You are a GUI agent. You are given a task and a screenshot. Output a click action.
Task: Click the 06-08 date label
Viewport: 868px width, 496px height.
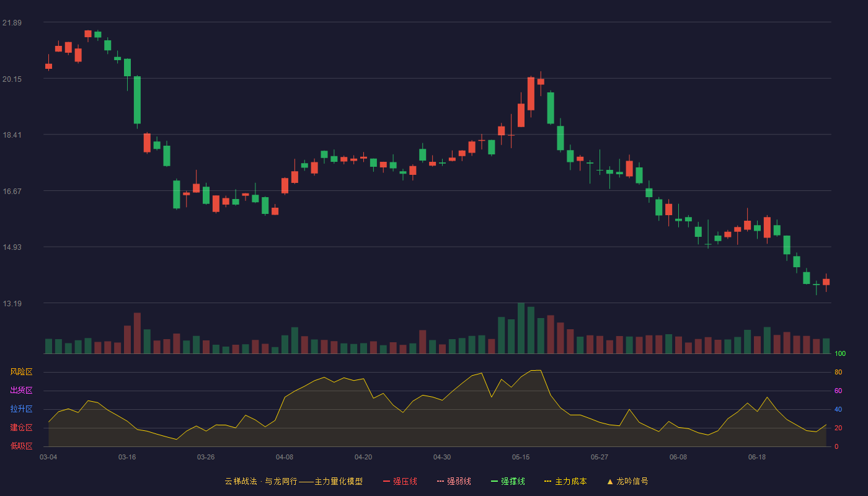click(678, 457)
